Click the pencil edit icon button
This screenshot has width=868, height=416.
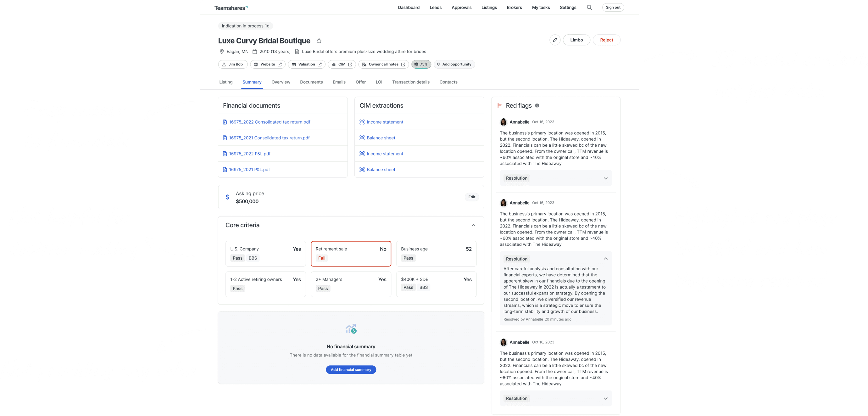pos(555,40)
